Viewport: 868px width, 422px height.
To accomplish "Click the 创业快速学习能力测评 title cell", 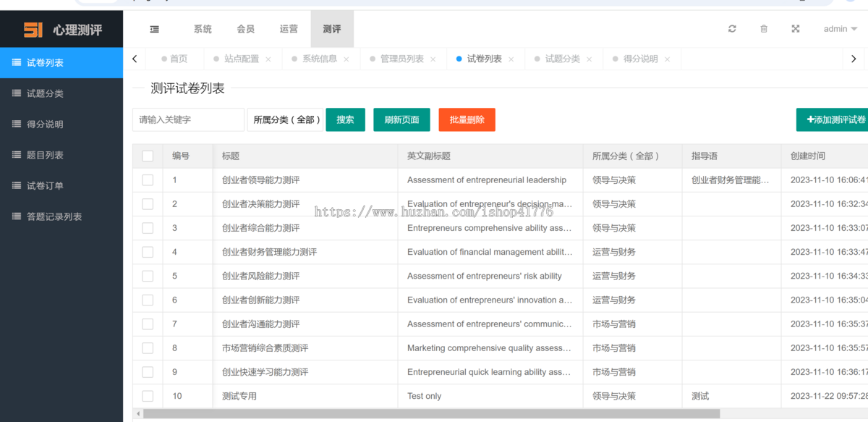I will [x=305, y=372].
